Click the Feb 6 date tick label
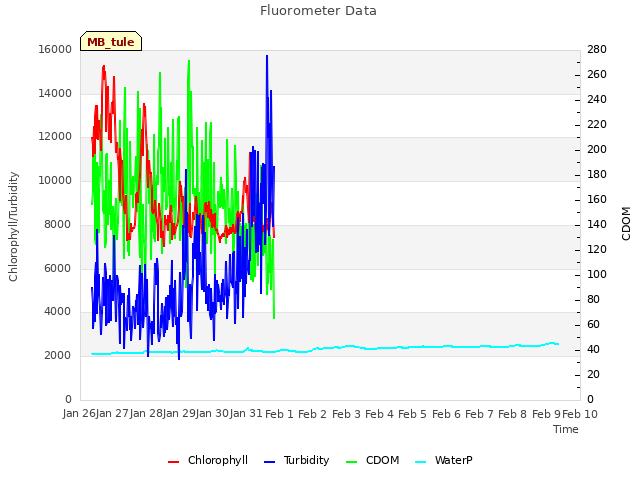This screenshot has height=480, width=640. (446, 415)
